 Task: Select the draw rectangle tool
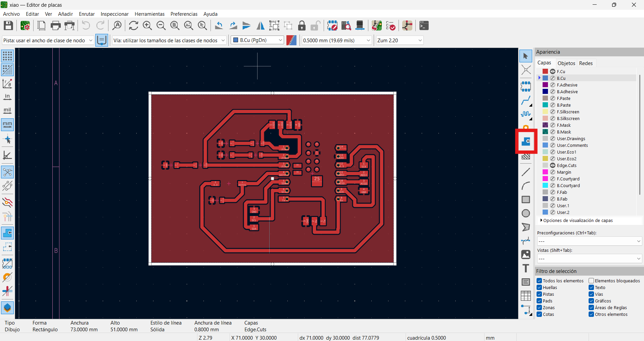pos(526,200)
